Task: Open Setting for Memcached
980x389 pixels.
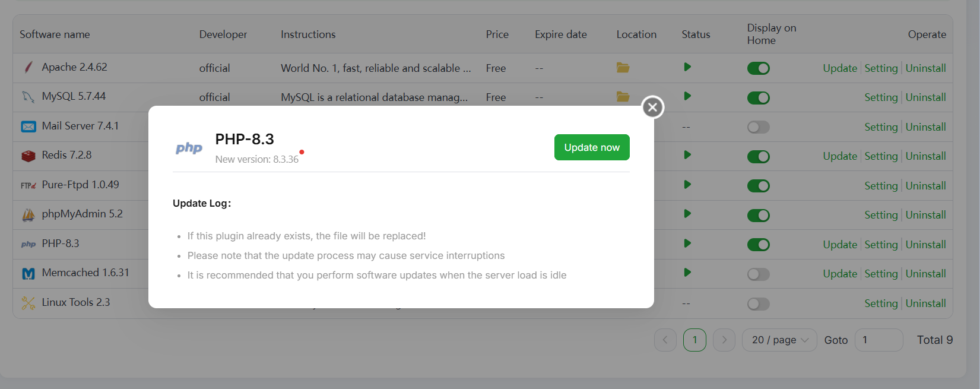Action: 881,274
